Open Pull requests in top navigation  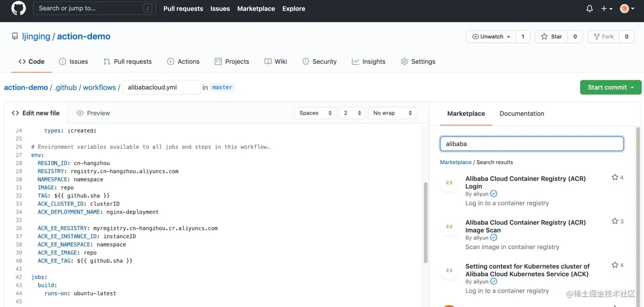(x=183, y=9)
